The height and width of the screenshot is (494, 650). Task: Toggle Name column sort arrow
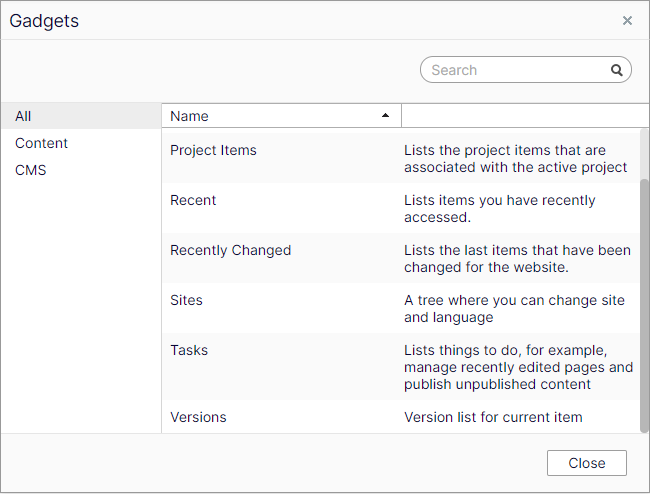[386, 116]
